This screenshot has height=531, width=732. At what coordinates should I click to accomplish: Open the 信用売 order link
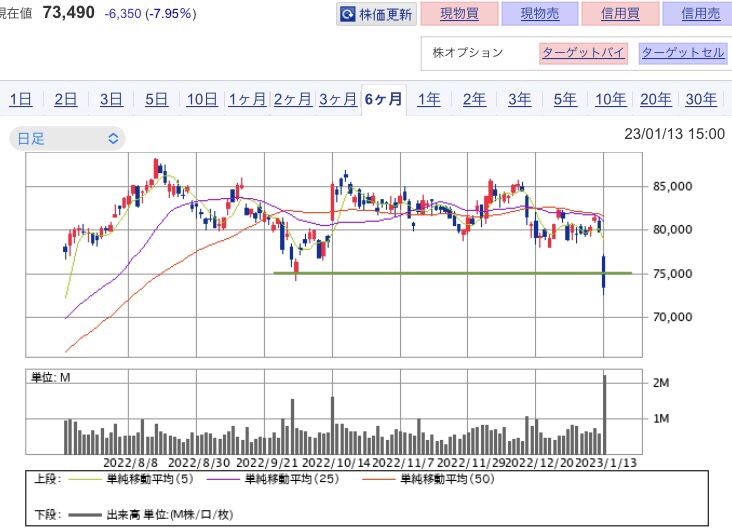click(698, 14)
